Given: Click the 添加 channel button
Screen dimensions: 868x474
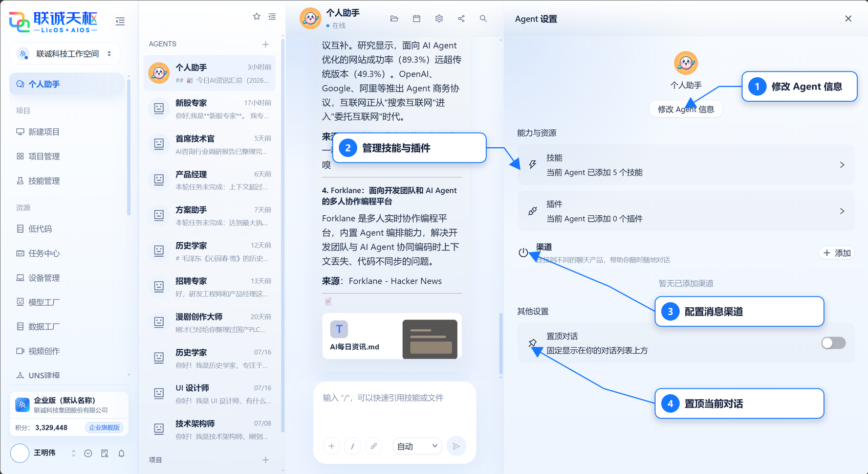Looking at the screenshot, I should coord(837,253).
